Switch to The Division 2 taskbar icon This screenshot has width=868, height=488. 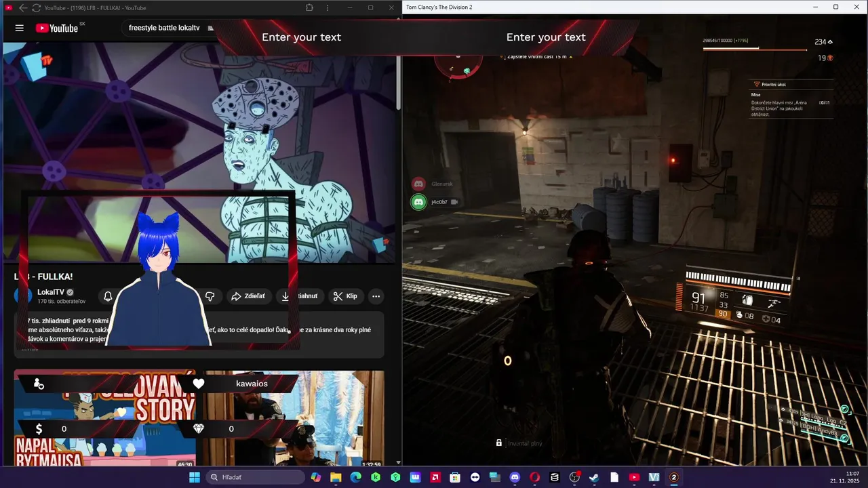point(674,477)
